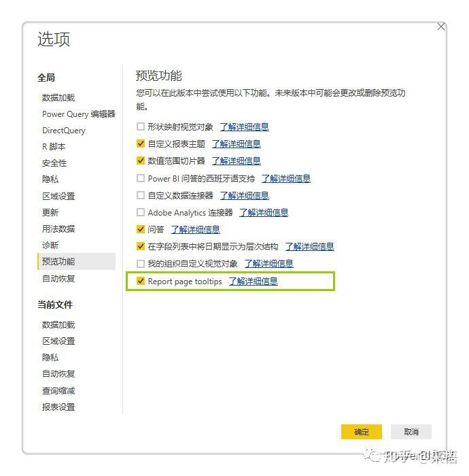Open DirectQuery settings

[x=64, y=131]
